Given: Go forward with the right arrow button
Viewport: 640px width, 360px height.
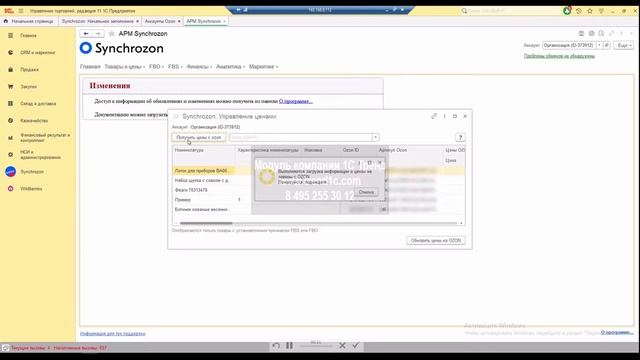Looking at the screenshot, I should pyautogui.click(x=98, y=33).
